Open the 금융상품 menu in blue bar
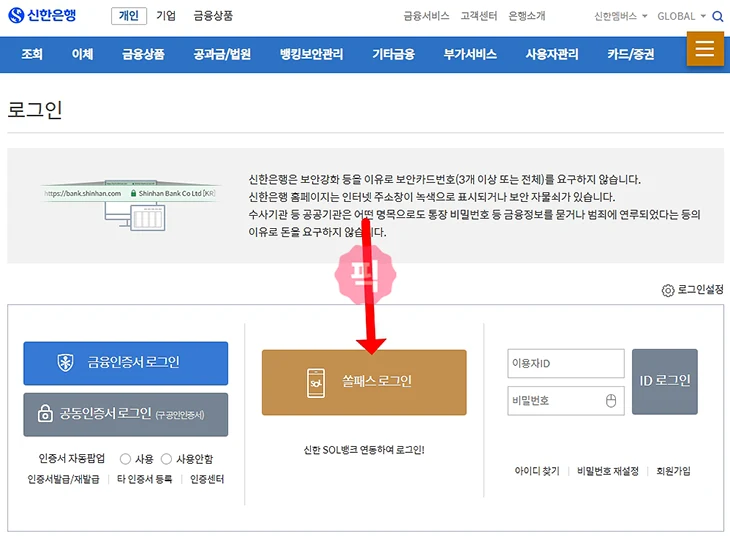This screenshot has height=550, width=730. [143, 54]
